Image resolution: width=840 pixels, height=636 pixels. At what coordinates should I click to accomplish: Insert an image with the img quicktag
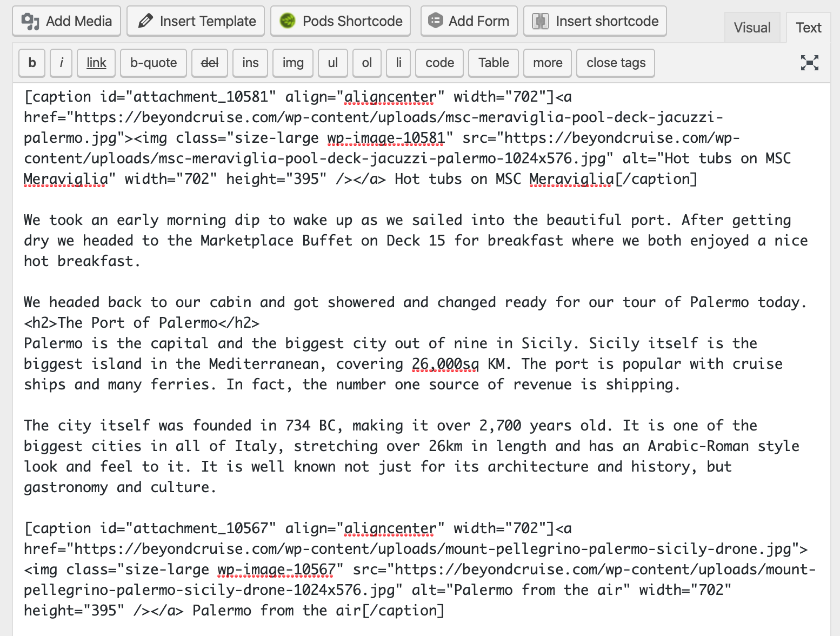point(292,63)
